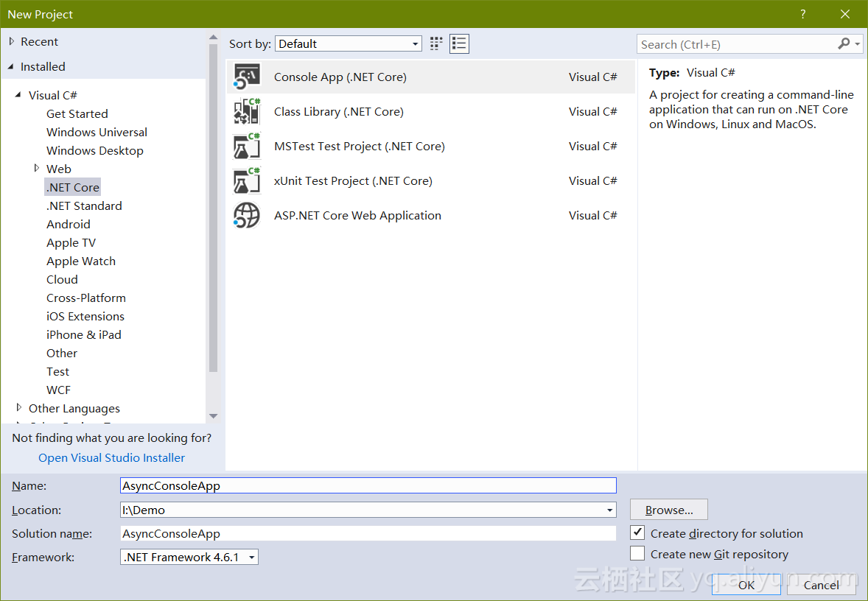Select MSTest Test Project (.NET Core) name

tap(360, 146)
